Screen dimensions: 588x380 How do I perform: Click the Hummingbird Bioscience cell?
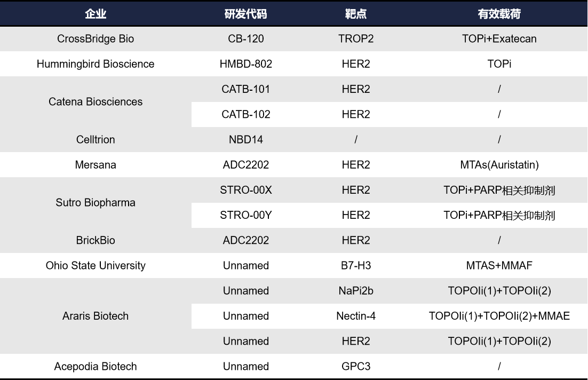(96, 64)
